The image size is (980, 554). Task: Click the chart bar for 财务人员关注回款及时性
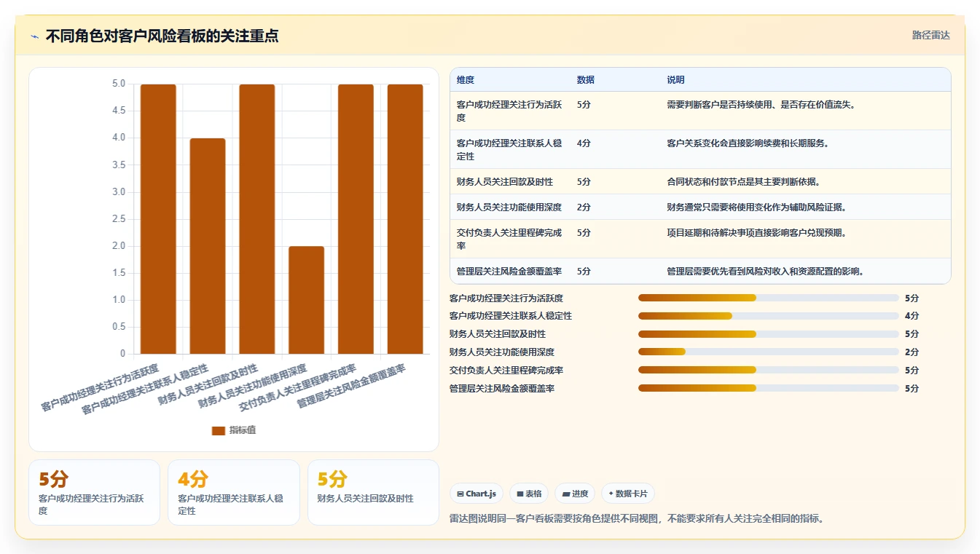point(257,219)
